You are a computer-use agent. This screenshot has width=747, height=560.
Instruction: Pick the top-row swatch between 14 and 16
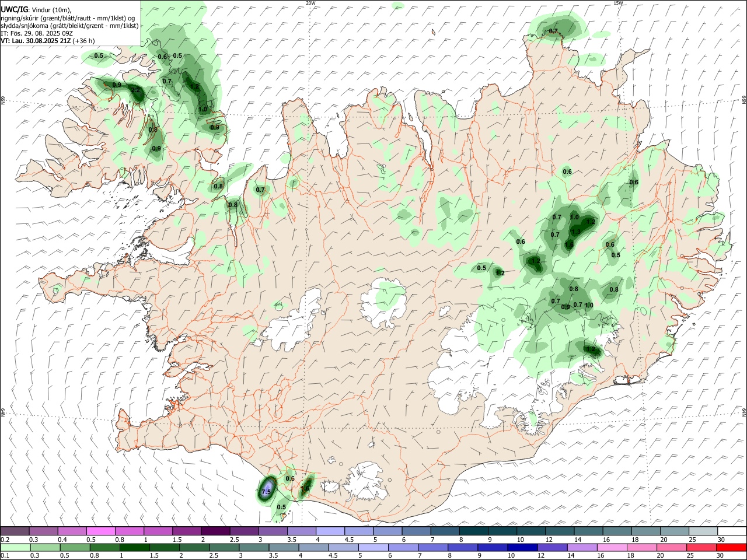point(588,531)
